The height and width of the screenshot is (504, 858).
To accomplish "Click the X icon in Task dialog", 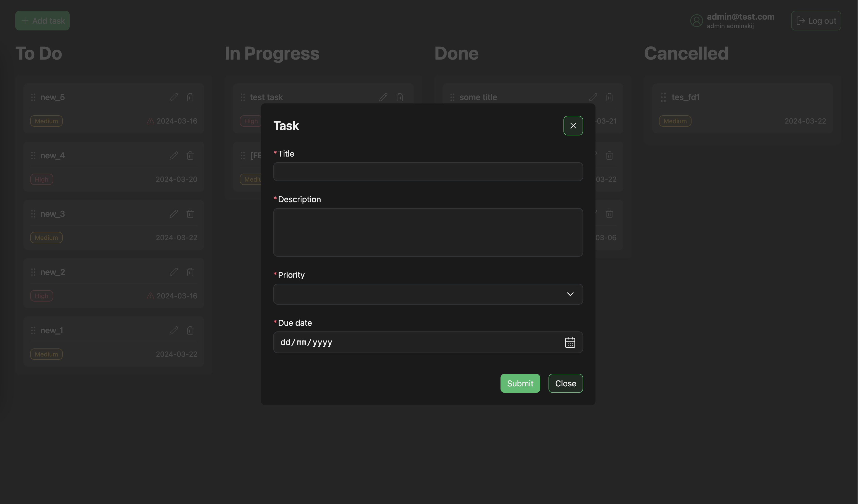I will pyautogui.click(x=573, y=126).
